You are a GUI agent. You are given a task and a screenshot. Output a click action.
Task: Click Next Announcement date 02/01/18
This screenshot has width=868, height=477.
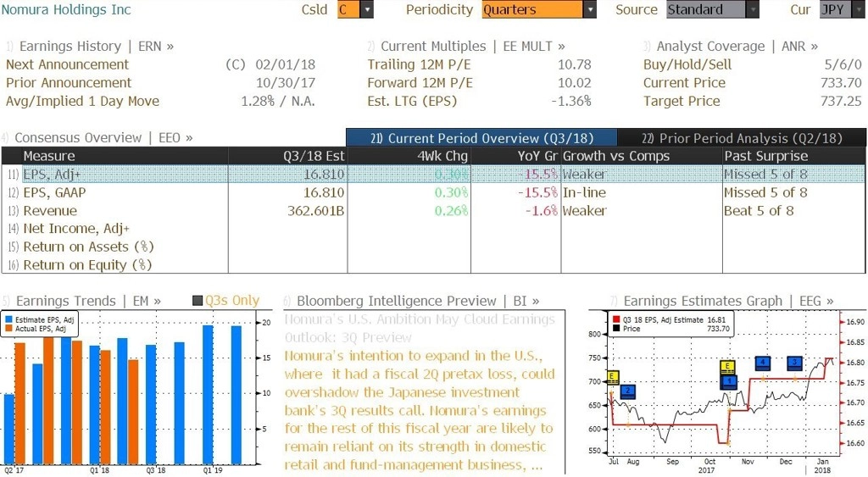point(285,64)
